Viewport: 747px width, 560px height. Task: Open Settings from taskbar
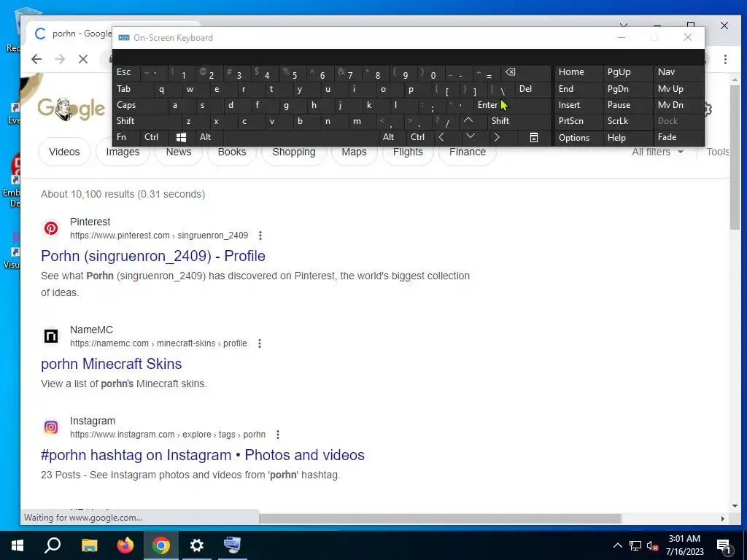tap(197, 545)
